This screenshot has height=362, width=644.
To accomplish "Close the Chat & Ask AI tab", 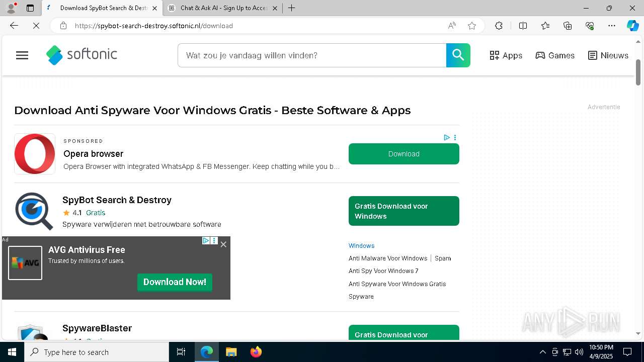I will pos(275,8).
